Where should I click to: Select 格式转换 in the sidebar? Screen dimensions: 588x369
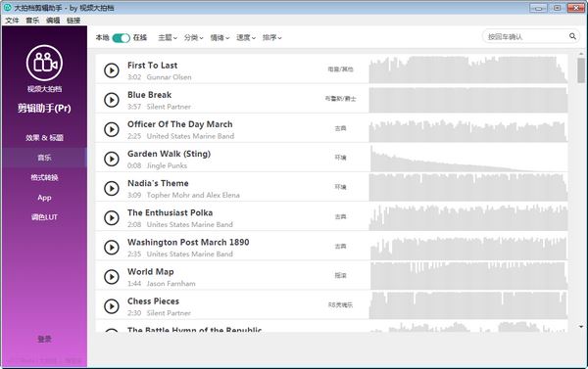click(x=44, y=177)
